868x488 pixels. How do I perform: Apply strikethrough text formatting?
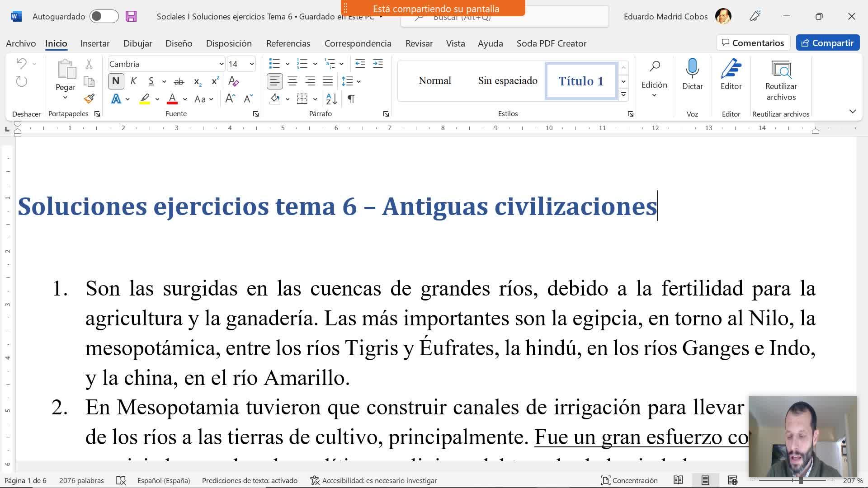[x=179, y=82]
